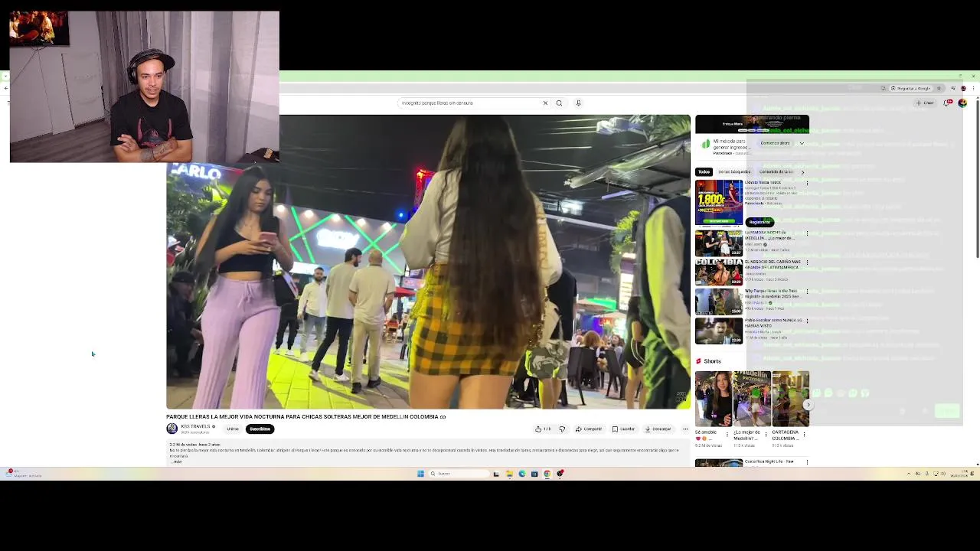Open the ¿Lo mejor de Medellín? short
The height and width of the screenshot is (551, 980).
tap(752, 399)
